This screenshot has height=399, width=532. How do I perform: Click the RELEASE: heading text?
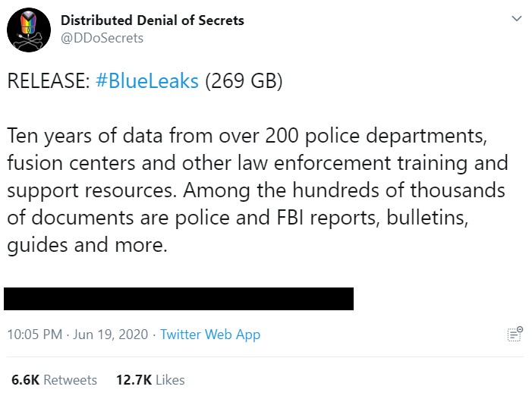pyautogui.click(x=49, y=81)
